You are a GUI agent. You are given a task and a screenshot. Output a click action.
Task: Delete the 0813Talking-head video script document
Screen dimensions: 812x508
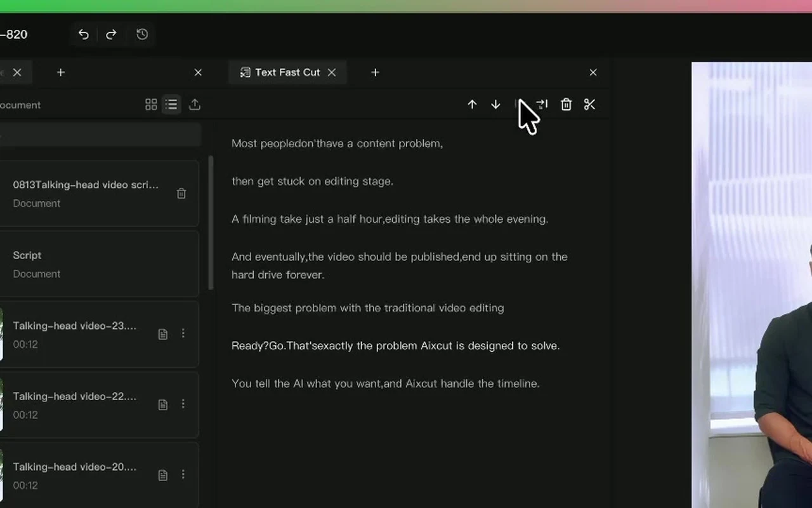tap(181, 194)
